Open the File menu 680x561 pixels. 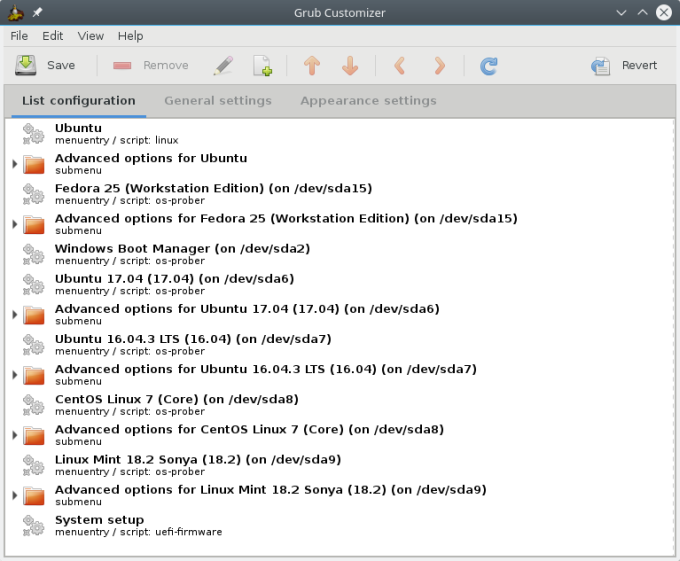(19, 36)
